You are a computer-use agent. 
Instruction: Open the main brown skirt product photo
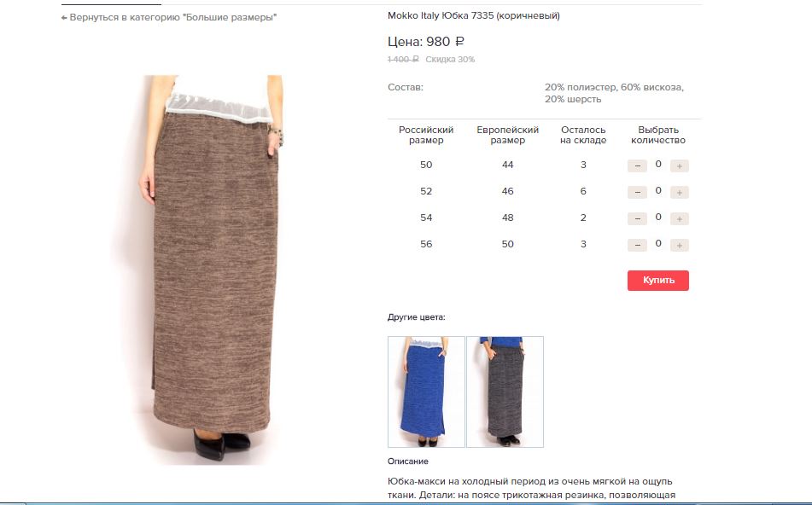(213, 269)
